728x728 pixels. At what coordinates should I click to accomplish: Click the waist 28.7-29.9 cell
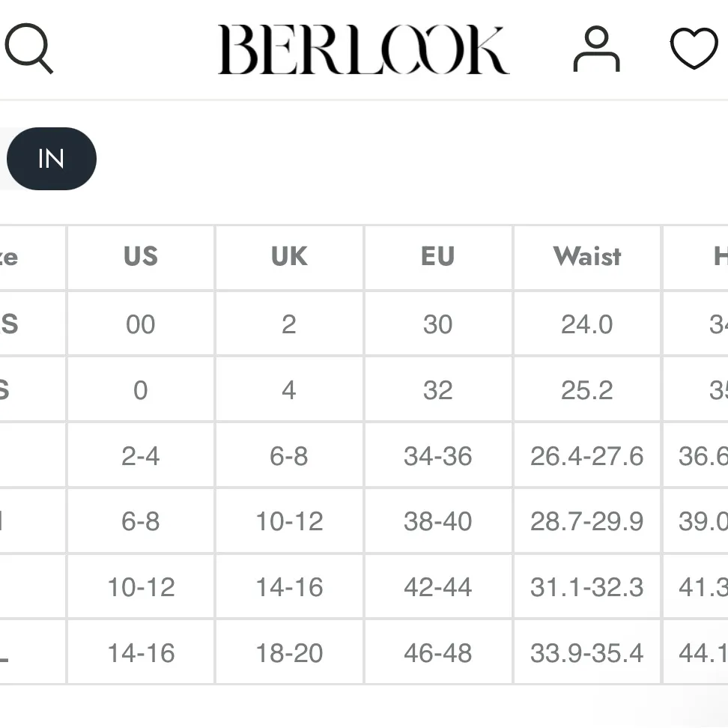[587, 521]
